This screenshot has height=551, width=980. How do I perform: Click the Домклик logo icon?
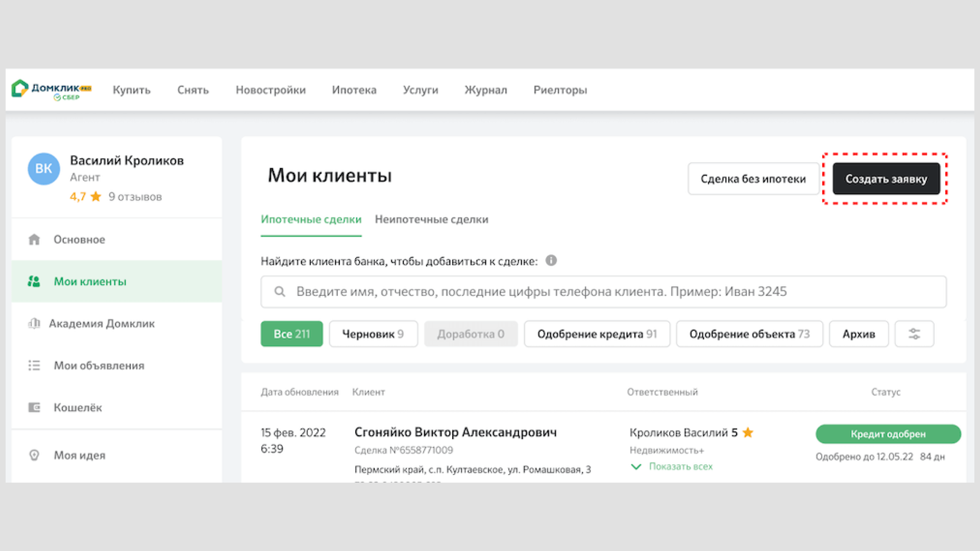[x=20, y=89]
